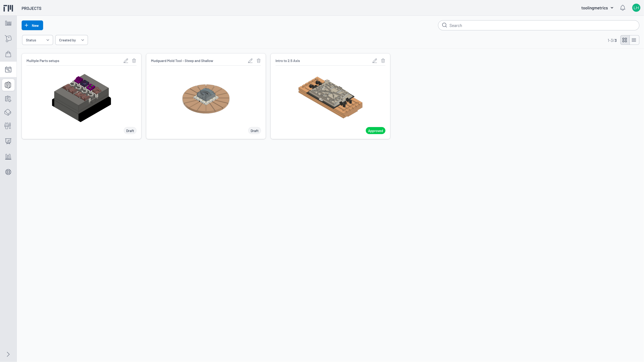Open the presentation chart sidebar icon
The height and width of the screenshot is (362, 644).
8,141
